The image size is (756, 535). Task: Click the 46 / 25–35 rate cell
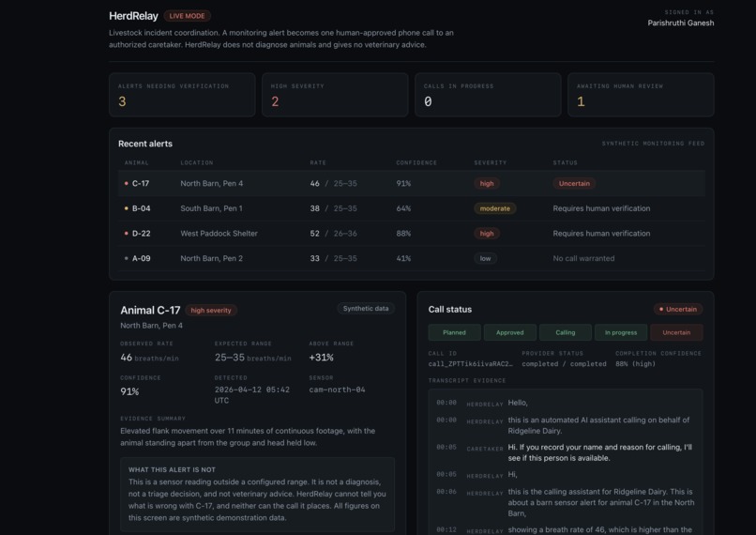coord(334,183)
